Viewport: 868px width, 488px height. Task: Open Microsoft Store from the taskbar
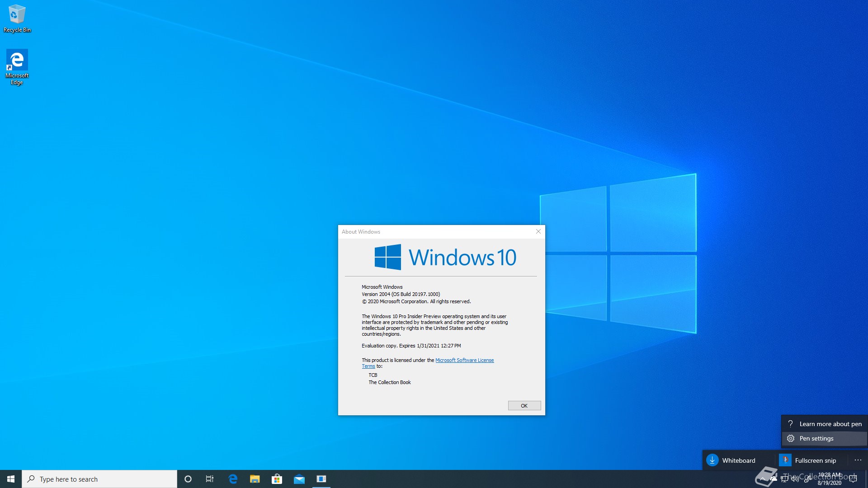pos(277,479)
